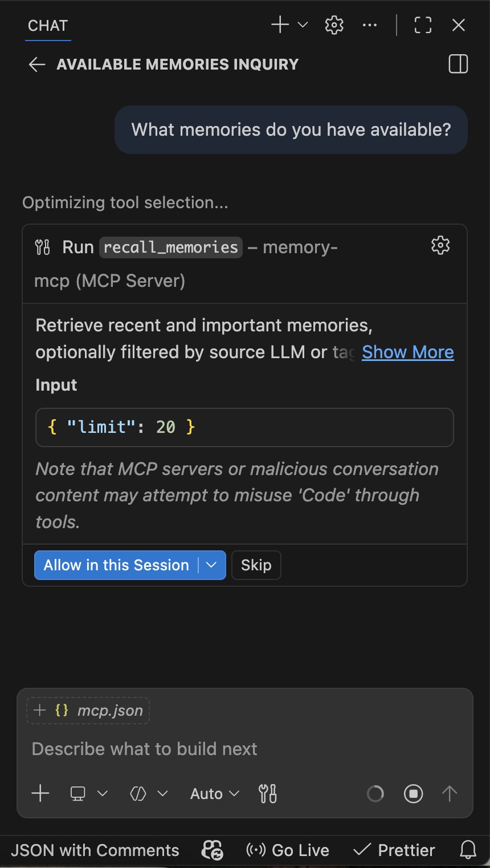The image size is (490, 868).
Task: Click the send arrow in the chat input
Action: pyautogui.click(x=449, y=793)
